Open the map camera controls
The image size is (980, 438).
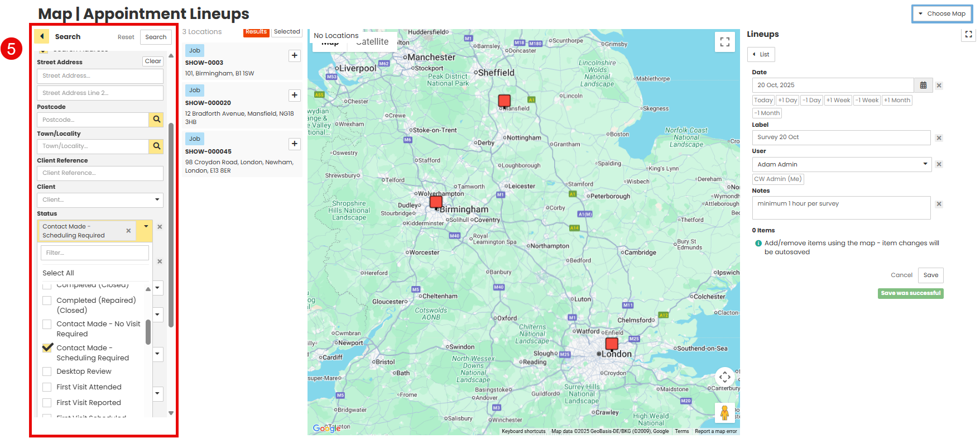click(725, 377)
